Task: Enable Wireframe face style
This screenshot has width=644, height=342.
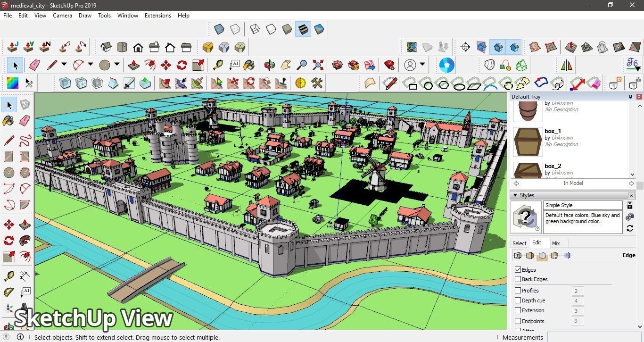Action: (x=255, y=29)
